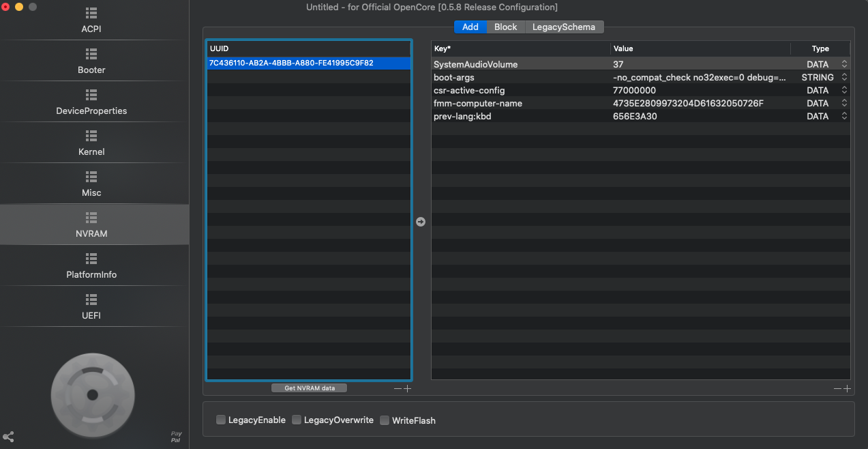Add a key with plus under the Key table
The height and width of the screenshot is (449, 868).
[x=847, y=389]
